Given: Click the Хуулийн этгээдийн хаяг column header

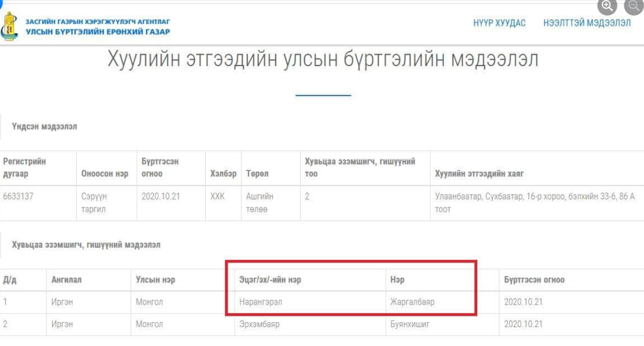Looking at the screenshot, I should pyautogui.click(x=479, y=174).
